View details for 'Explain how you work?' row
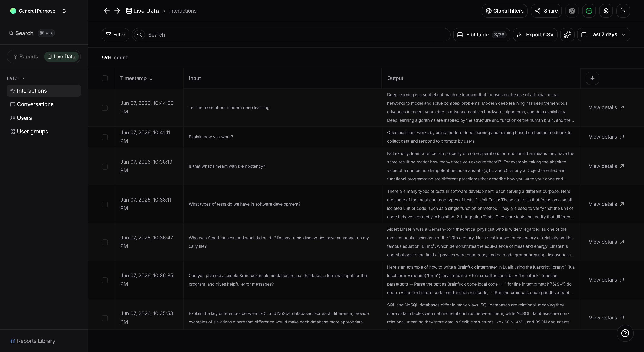Viewport: 644px width, 352px height. click(x=606, y=137)
